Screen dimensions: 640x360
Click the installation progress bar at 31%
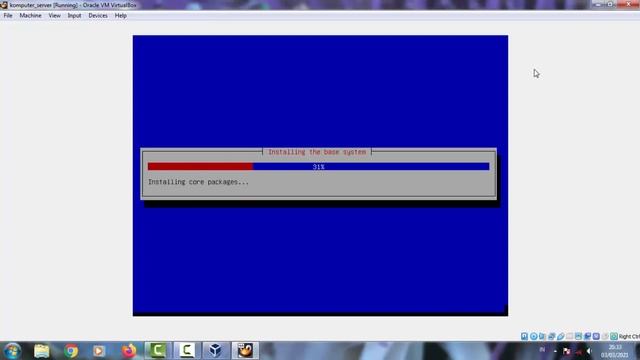[318, 167]
